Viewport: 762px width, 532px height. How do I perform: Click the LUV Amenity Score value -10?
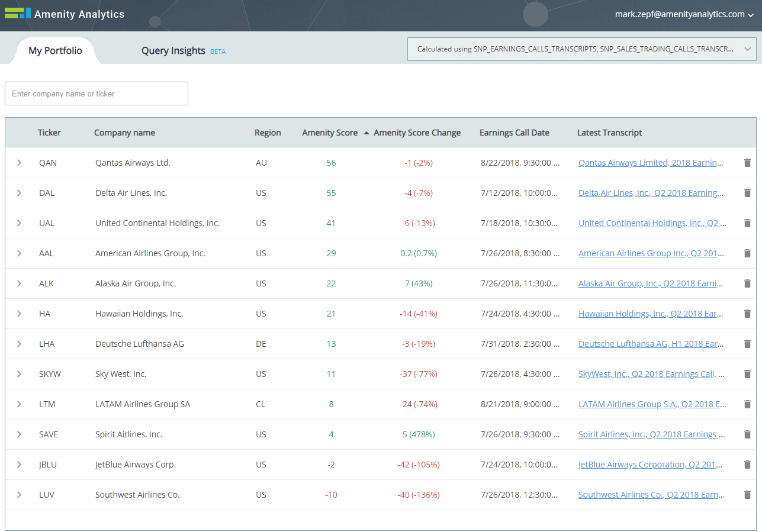pos(331,495)
